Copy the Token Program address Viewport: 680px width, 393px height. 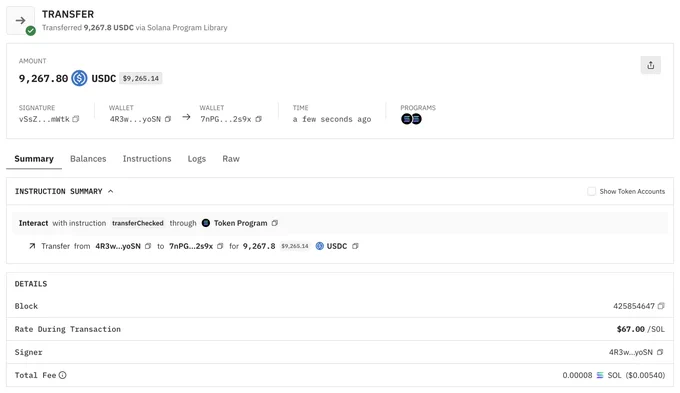(x=275, y=223)
